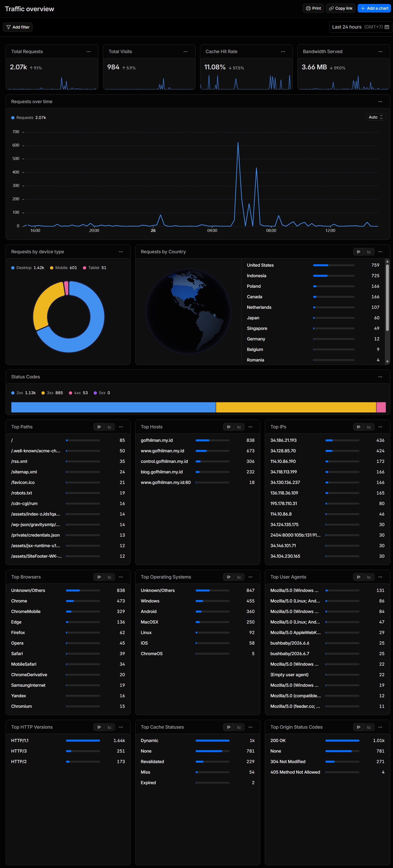Viewport: 393px width, 868px height.
Task: Switch Requests by Country to bar list view
Action: pyautogui.click(x=358, y=252)
